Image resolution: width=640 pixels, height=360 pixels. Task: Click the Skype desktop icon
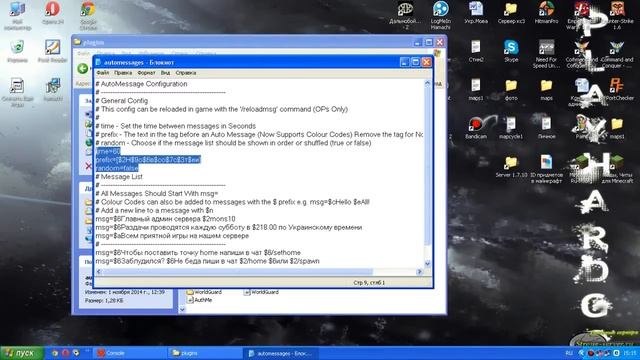511,51
